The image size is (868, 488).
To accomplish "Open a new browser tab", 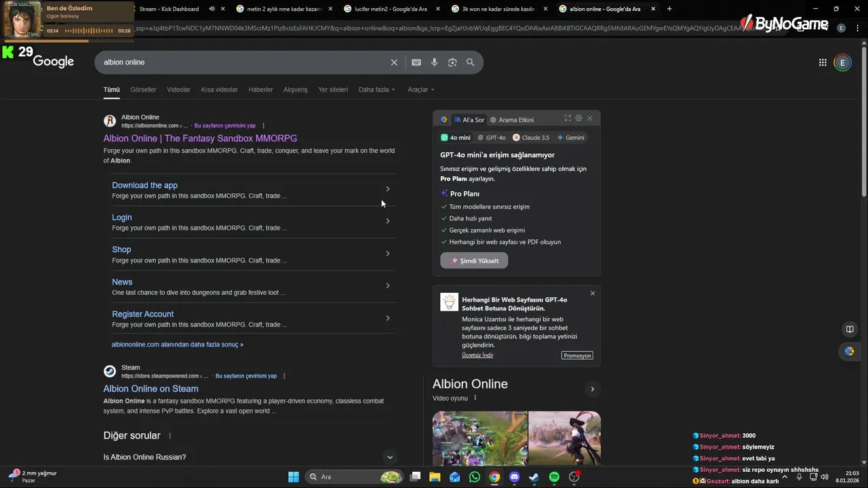I will click(x=669, y=9).
